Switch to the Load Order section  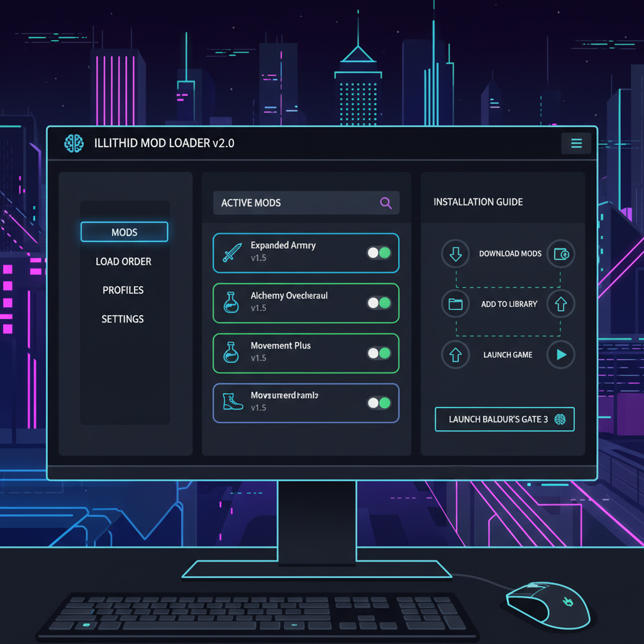(x=123, y=261)
